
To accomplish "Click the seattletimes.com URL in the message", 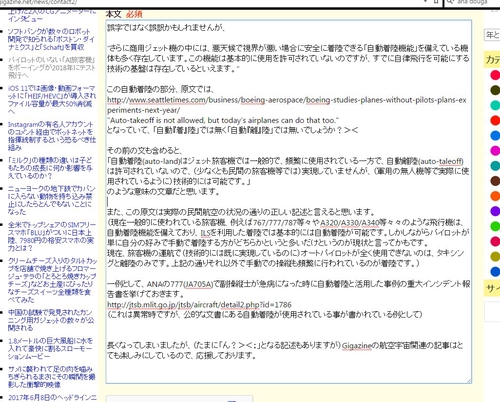I will pos(287,105).
